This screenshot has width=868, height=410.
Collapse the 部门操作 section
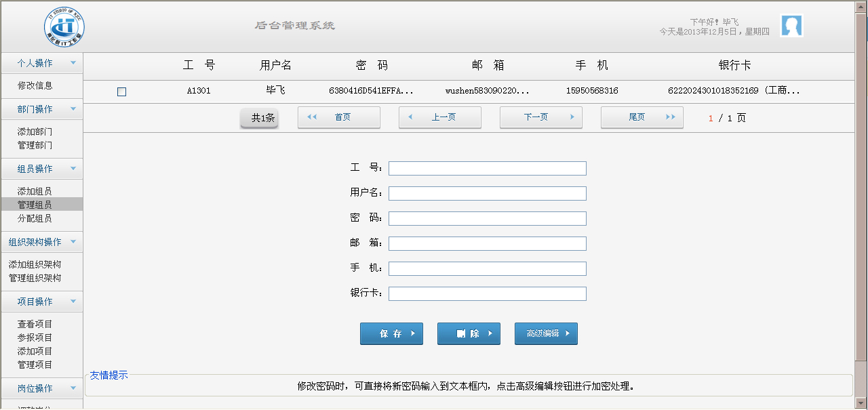73,109
